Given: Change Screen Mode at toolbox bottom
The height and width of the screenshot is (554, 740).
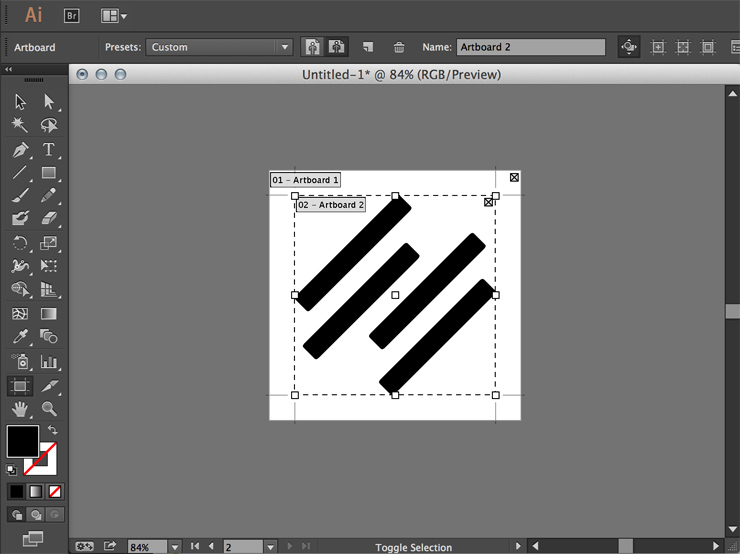Looking at the screenshot, I should click(x=33, y=538).
